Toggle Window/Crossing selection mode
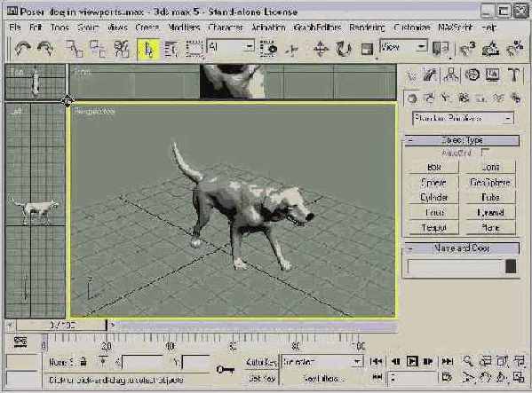Screen dimensions: 532x393 (x=269, y=50)
